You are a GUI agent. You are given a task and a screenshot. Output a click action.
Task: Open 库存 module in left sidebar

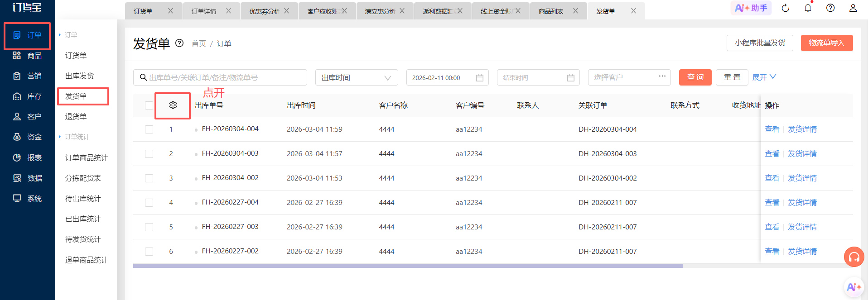pos(28,96)
